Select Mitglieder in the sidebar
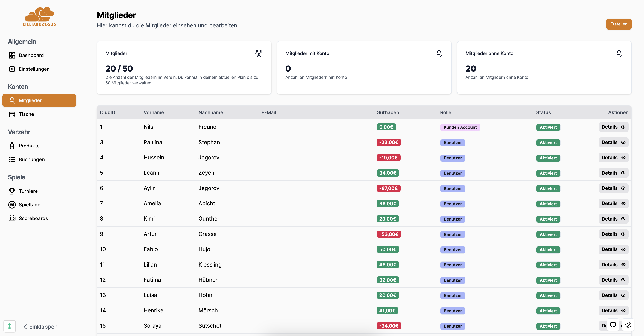Image resolution: width=644 pixels, height=336 pixels. (39, 100)
